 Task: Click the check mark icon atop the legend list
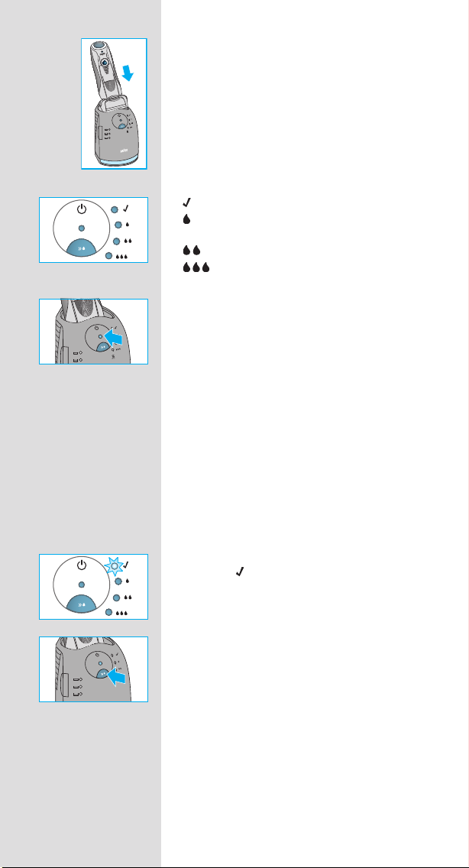[186, 204]
